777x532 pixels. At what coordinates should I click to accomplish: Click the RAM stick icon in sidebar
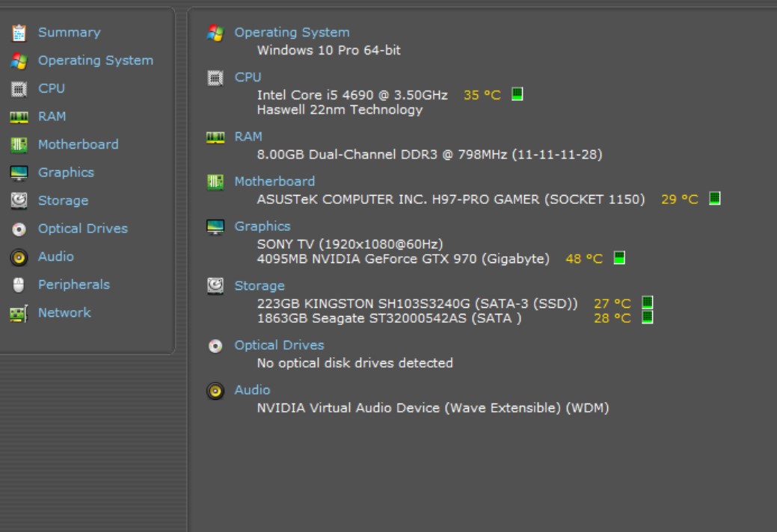point(19,117)
